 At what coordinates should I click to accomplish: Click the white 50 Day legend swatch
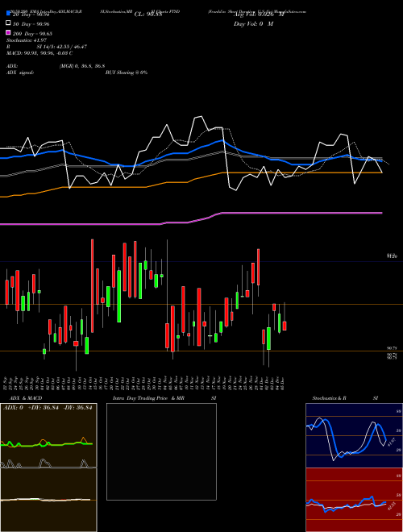pos(9,23)
